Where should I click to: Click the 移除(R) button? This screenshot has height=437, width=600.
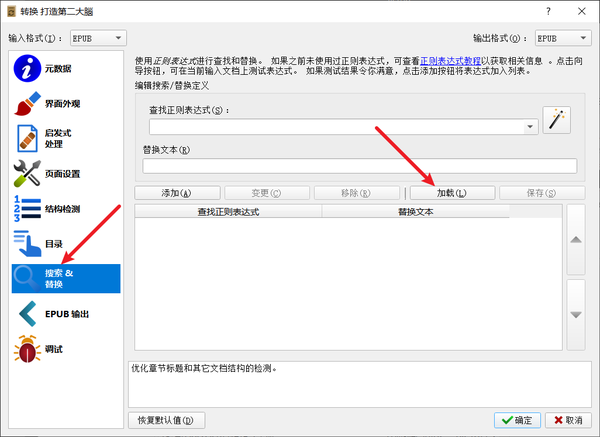click(x=357, y=193)
